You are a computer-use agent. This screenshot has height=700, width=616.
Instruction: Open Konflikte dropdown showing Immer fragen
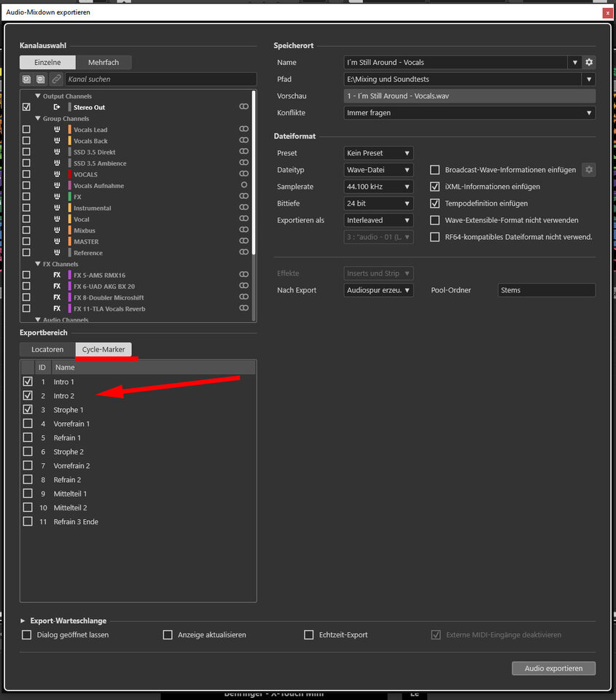(x=469, y=113)
